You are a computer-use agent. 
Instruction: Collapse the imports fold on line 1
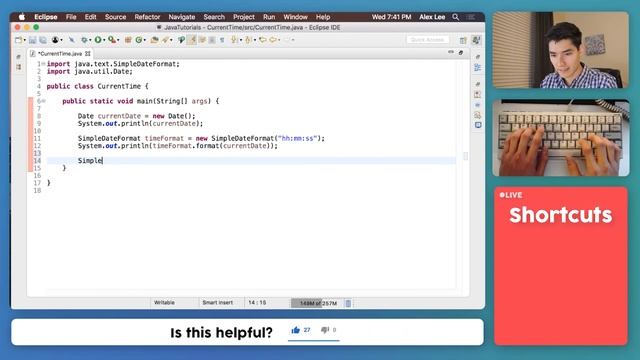[x=43, y=64]
